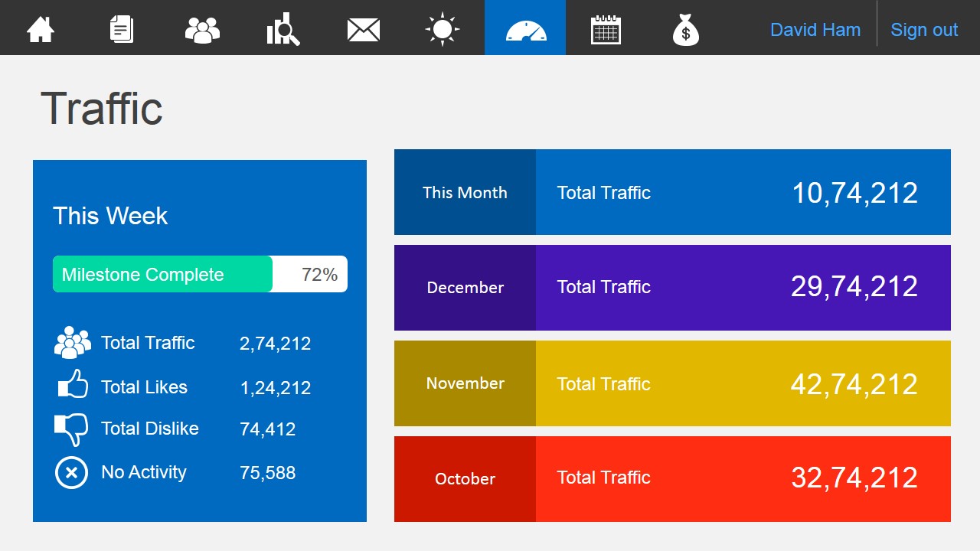Click December total 29,74,212
This screenshot has height=551, width=980.
tap(854, 286)
